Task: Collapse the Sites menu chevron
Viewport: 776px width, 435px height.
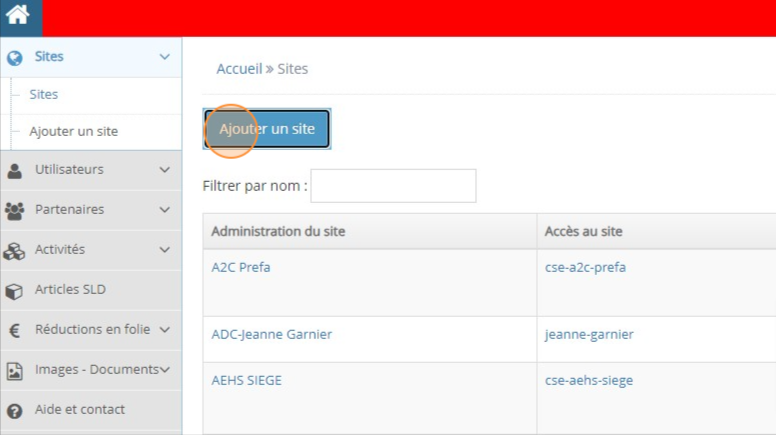Action: click(165, 57)
